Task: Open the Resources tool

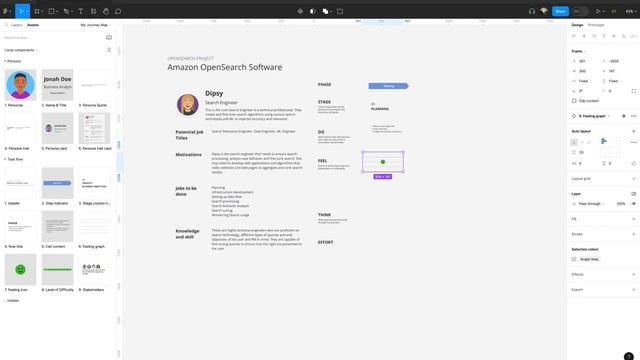Action: [x=93, y=11]
